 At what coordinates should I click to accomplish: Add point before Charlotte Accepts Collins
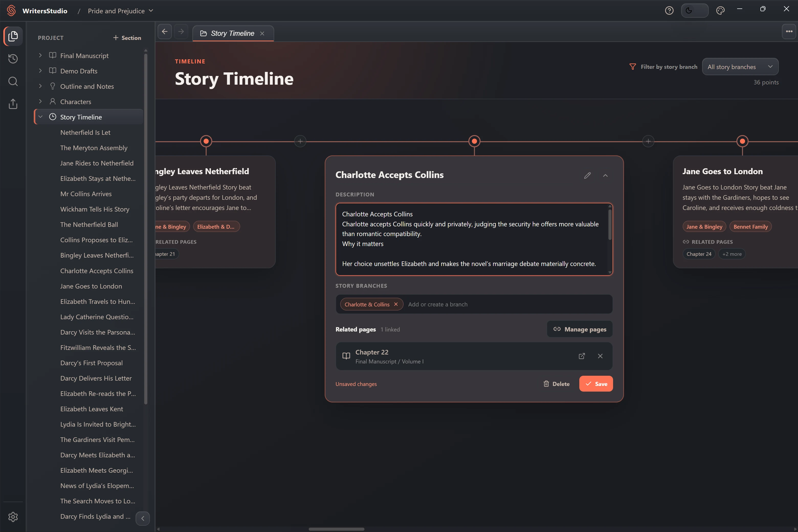pos(300,141)
